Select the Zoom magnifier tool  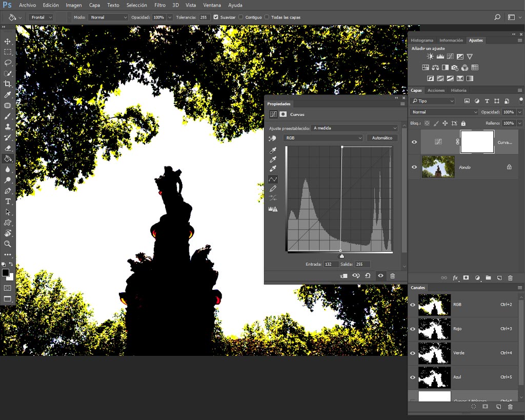7,244
